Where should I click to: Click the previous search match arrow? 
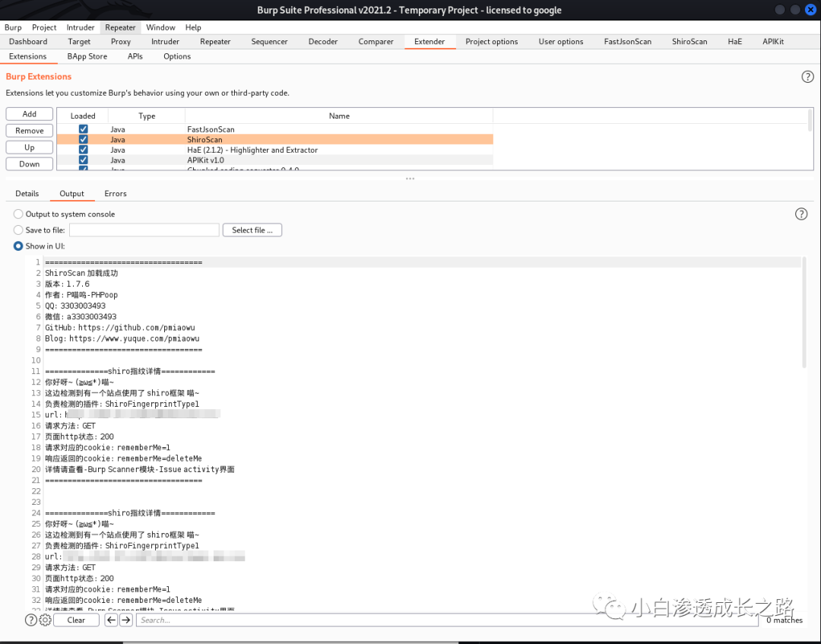tap(112, 620)
